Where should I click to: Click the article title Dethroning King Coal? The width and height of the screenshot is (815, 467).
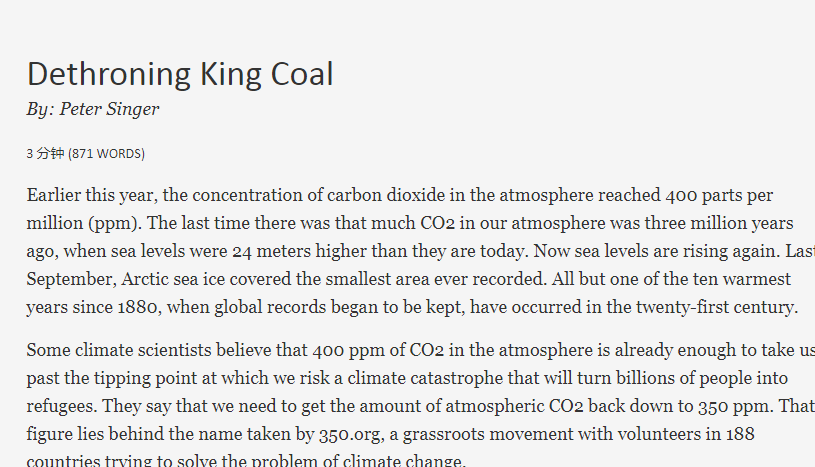pyautogui.click(x=180, y=74)
